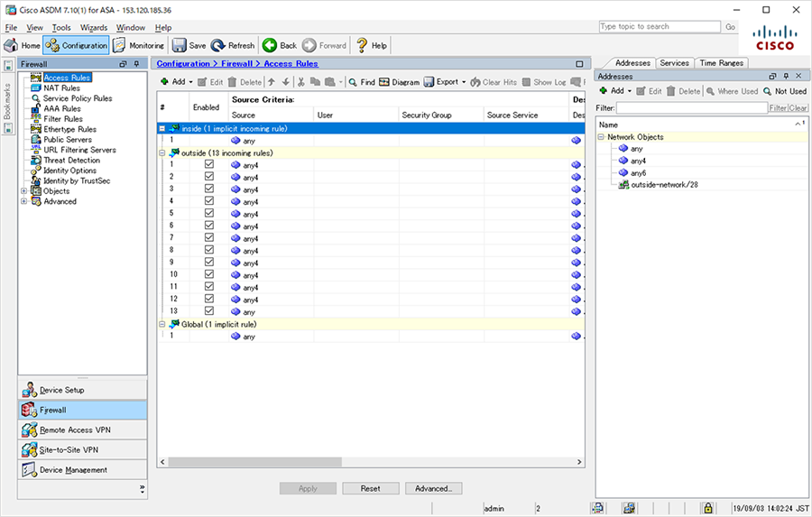Disable outside rule 13 checkbox
This screenshot has width=812, height=517.
(x=209, y=311)
